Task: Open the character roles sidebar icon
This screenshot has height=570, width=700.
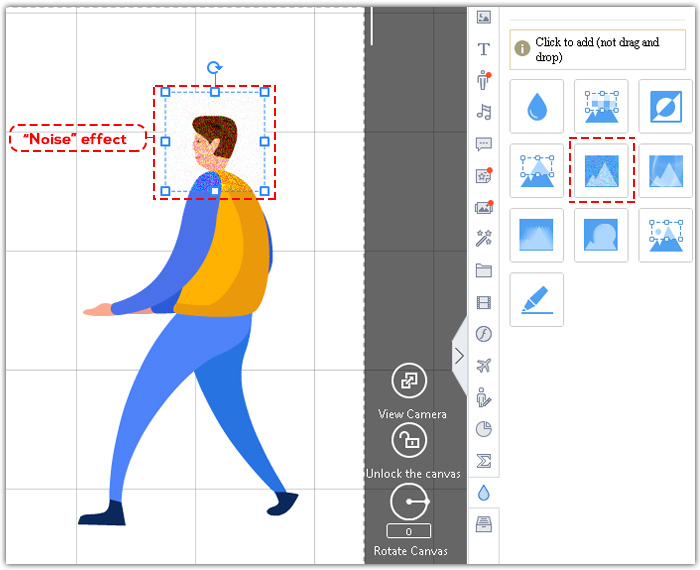Action: (x=483, y=80)
